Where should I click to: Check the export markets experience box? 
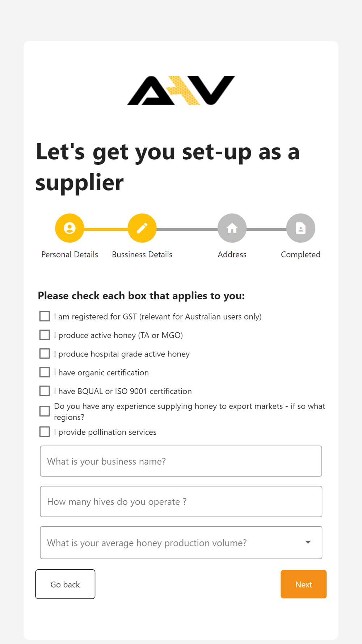[45, 411]
